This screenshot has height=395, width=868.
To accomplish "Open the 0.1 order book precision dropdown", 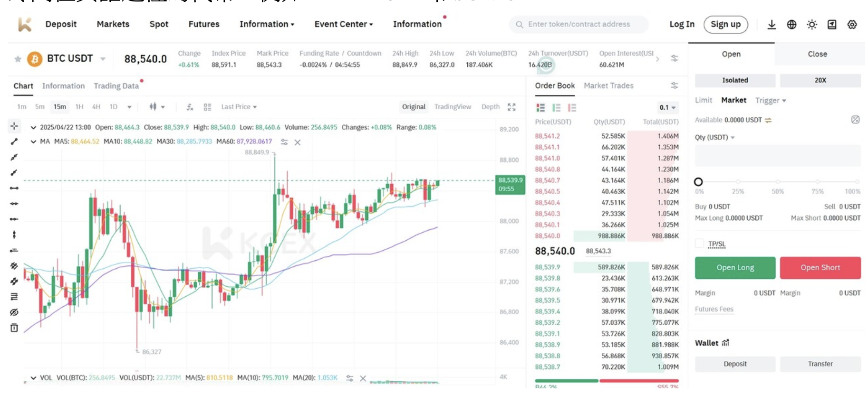I will click(x=667, y=108).
